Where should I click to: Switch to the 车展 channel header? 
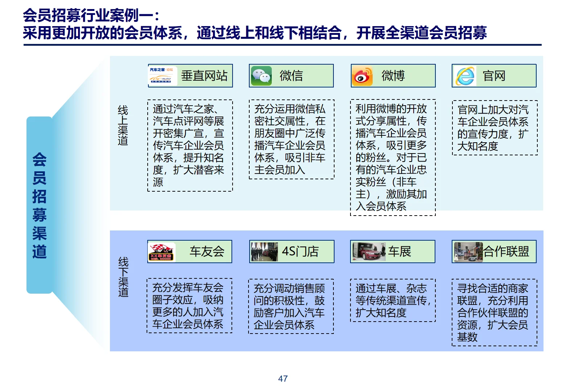393,251
